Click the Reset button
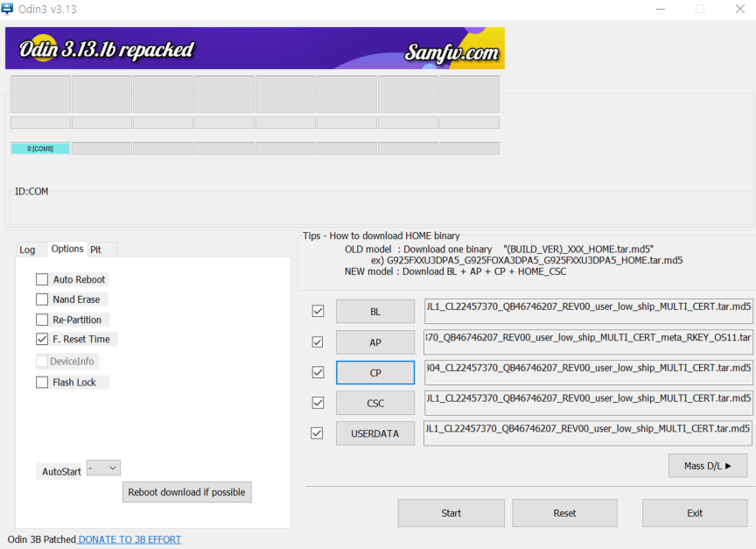This screenshot has height=549, width=756. (x=564, y=513)
